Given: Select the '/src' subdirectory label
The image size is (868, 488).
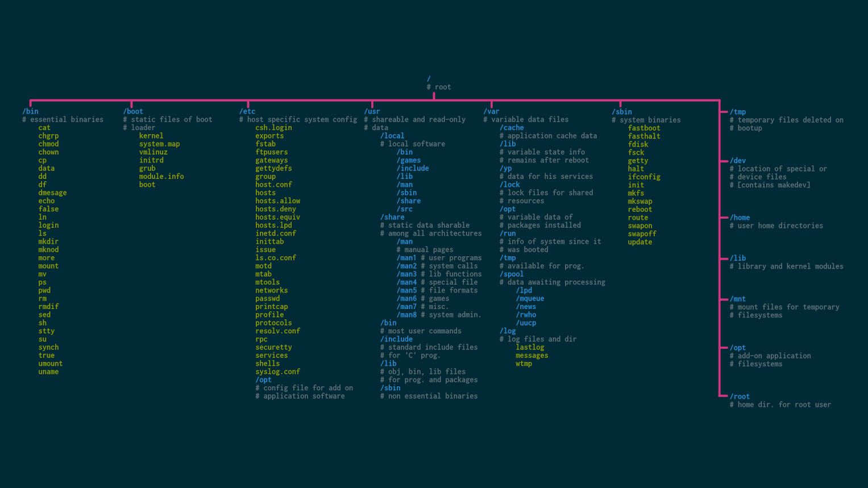Looking at the screenshot, I should [405, 208].
